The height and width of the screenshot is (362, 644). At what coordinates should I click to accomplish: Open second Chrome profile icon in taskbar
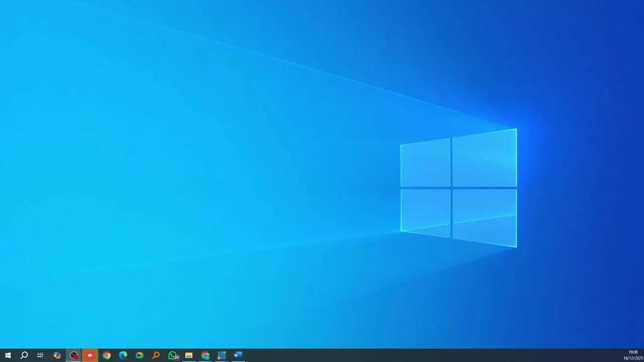point(205,355)
